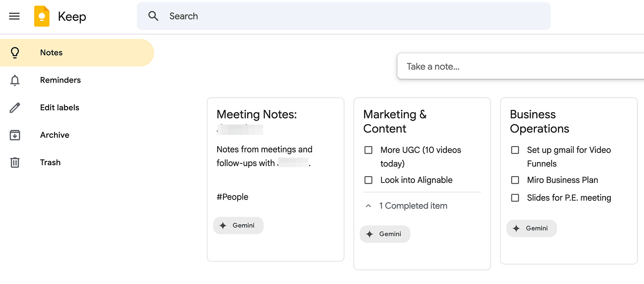This screenshot has height=284, width=644.
Task: Open the hamburger navigation menu
Action: [14, 16]
